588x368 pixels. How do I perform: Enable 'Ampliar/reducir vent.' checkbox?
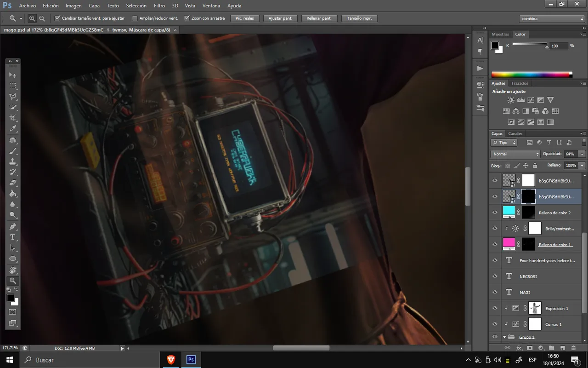[x=135, y=18]
